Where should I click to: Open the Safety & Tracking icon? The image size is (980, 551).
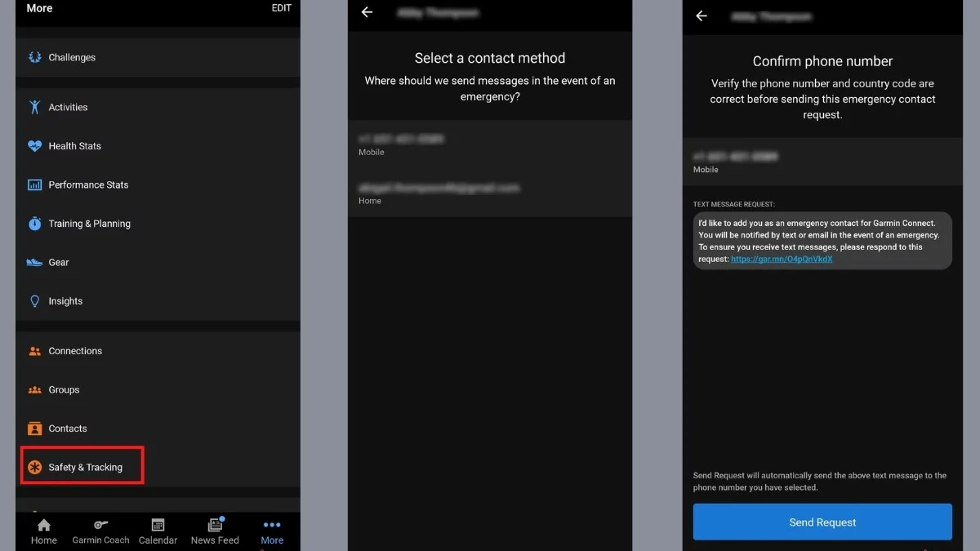click(34, 468)
